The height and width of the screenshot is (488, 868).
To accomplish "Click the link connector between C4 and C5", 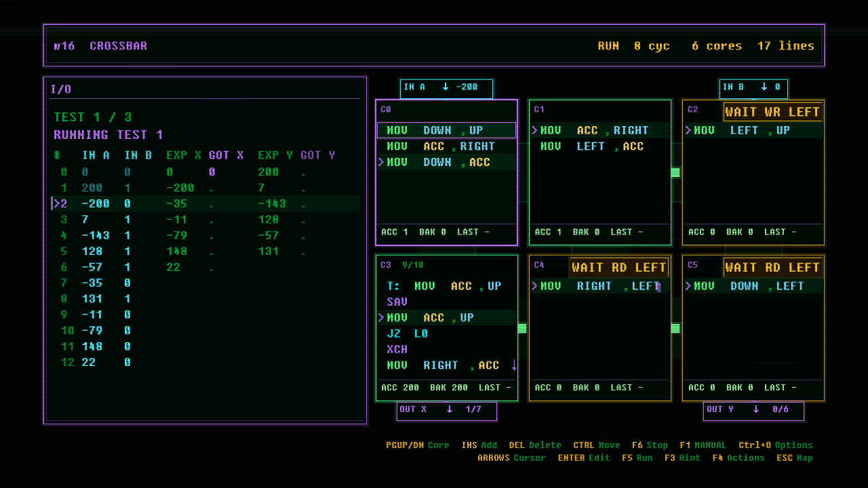I will 675,328.
